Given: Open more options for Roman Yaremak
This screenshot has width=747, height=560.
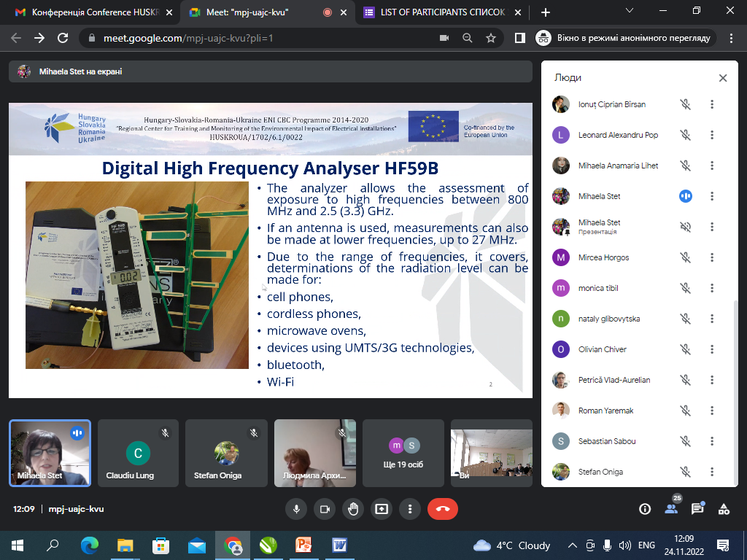Looking at the screenshot, I should [x=712, y=411].
